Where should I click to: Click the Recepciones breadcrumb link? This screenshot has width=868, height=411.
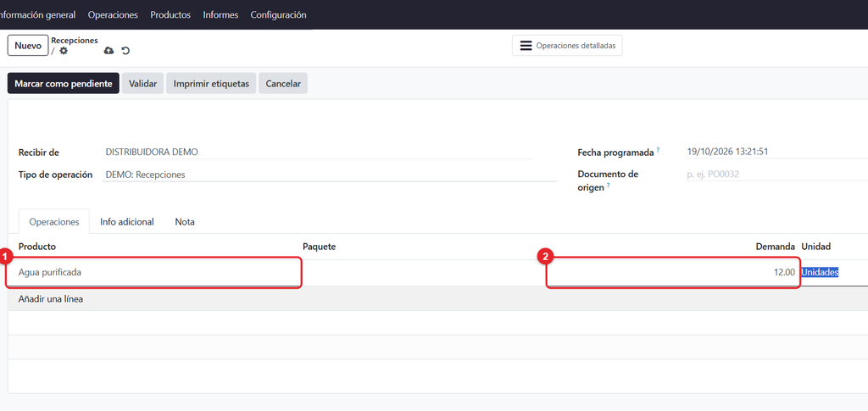(75, 41)
